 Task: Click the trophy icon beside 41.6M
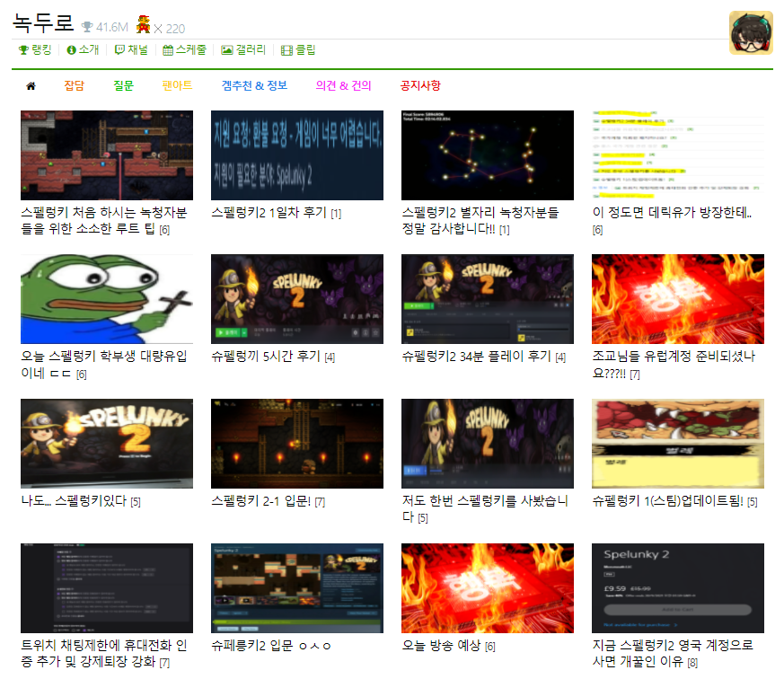(87, 27)
